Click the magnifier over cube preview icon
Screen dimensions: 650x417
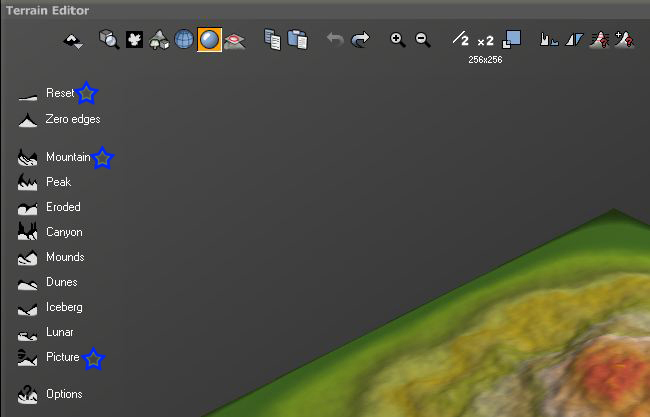click(x=109, y=39)
